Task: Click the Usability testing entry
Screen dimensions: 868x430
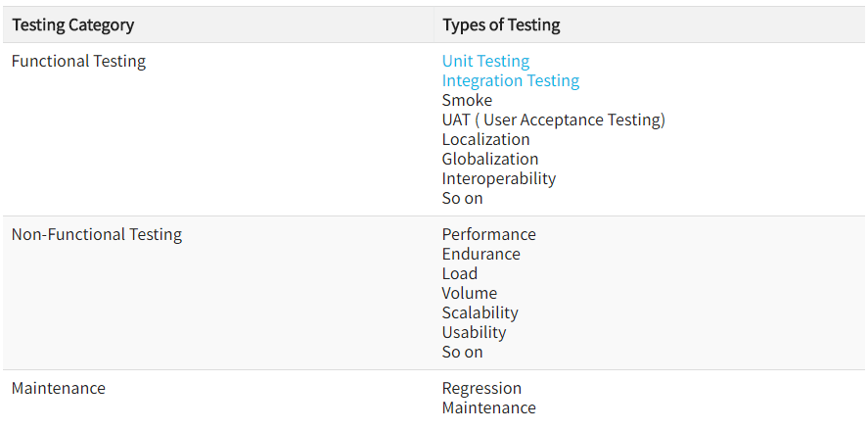Action: (x=476, y=332)
